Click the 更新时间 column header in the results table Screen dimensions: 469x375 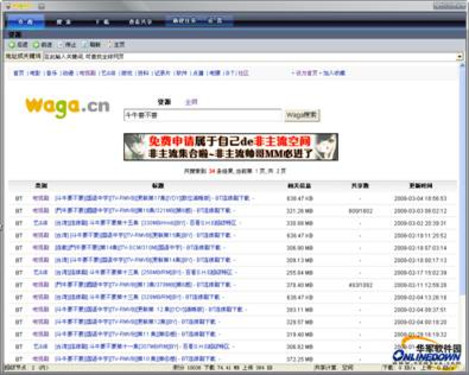coord(421,186)
